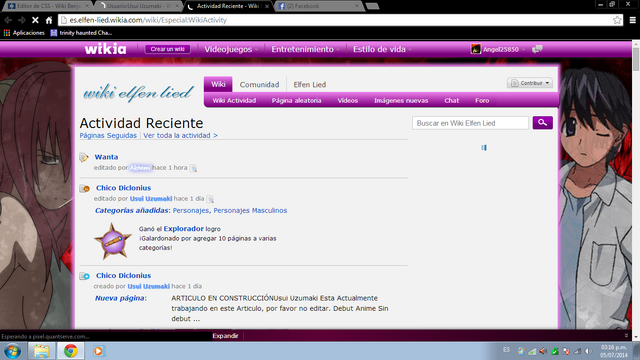Open Personajes category link
The width and height of the screenshot is (640, 360).
[191, 211]
